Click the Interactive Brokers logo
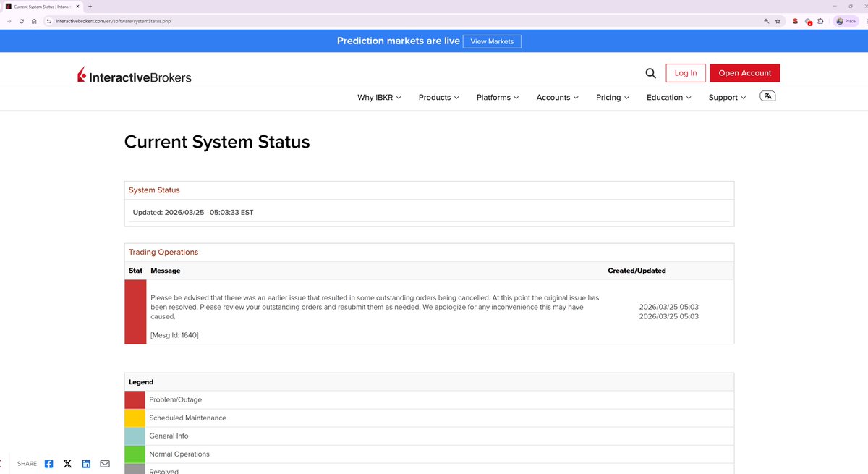The image size is (868, 474). pos(135,76)
